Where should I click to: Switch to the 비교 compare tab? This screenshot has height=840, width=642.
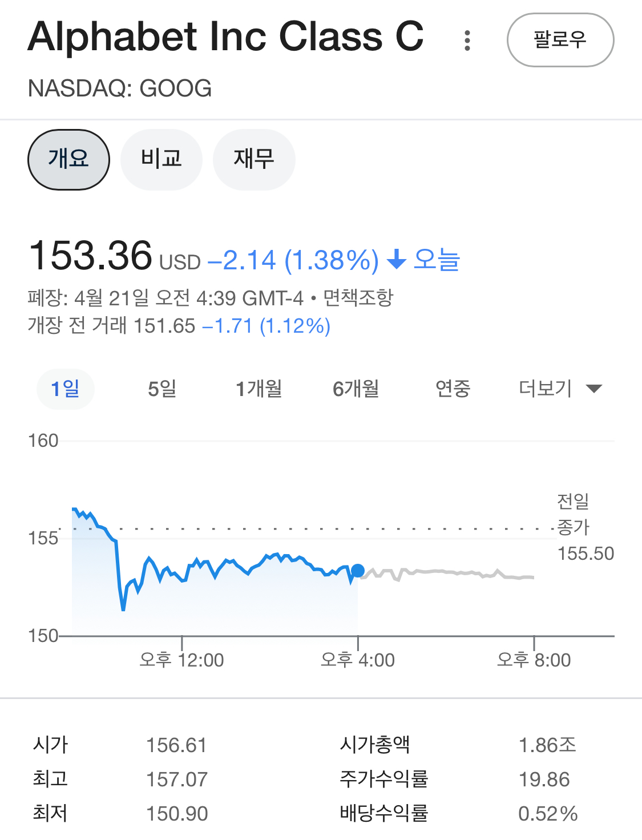(161, 159)
